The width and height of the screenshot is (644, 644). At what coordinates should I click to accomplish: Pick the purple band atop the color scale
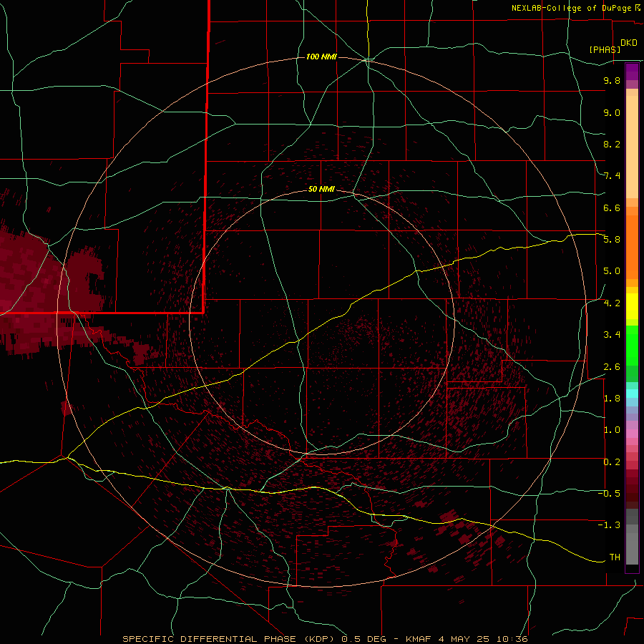pos(632,72)
